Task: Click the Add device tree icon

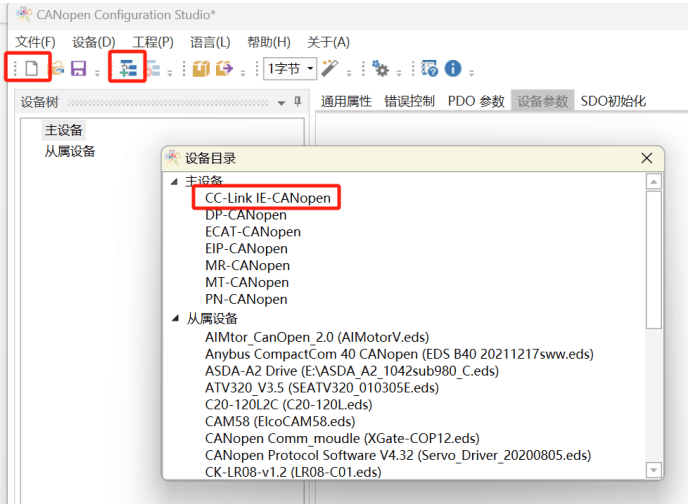Action: coord(128,68)
